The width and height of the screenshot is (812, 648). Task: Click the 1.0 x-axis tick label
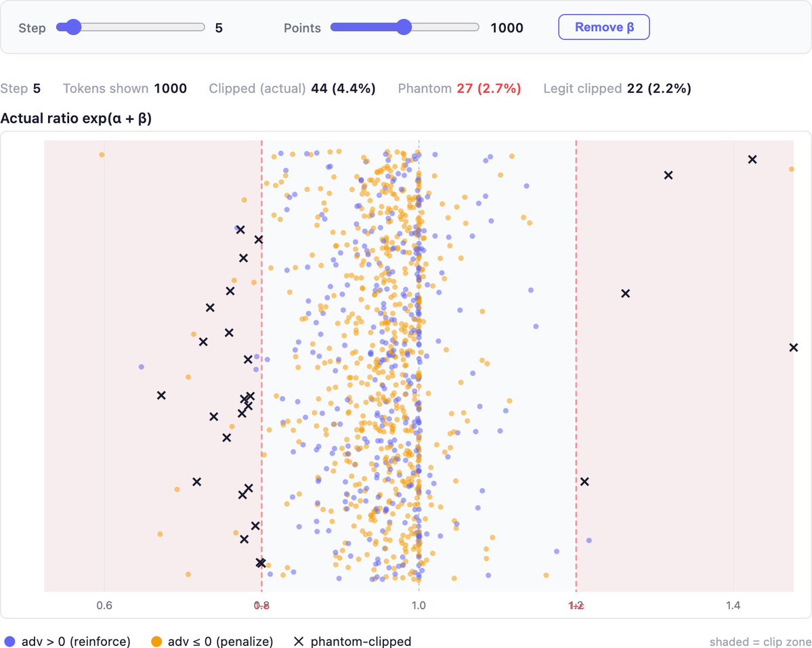419,606
